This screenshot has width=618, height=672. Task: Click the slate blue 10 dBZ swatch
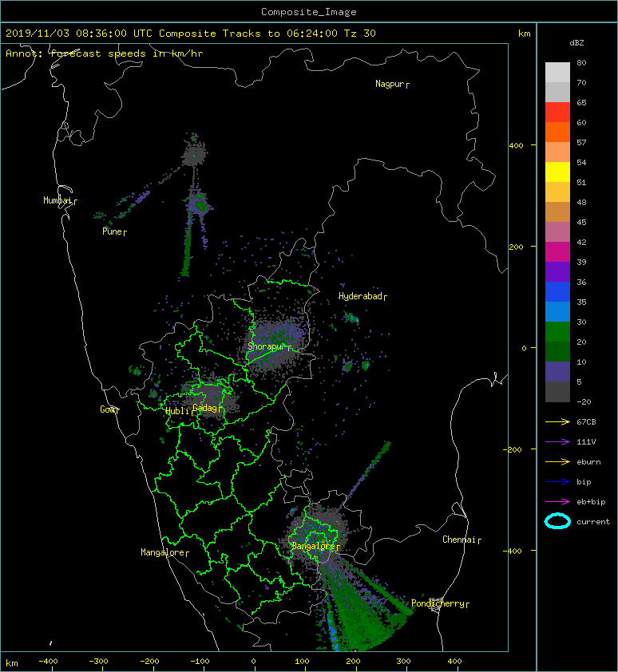click(x=557, y=372)
